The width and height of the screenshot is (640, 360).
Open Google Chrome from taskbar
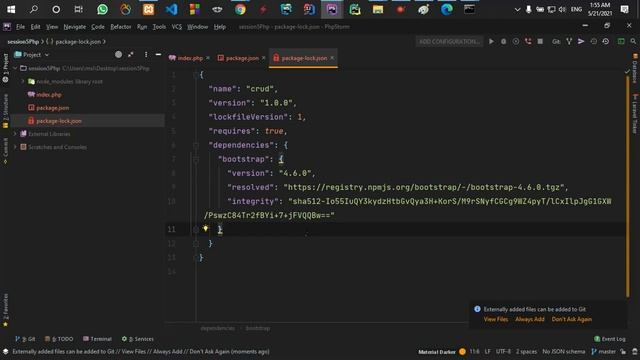(x=240, y=9)
